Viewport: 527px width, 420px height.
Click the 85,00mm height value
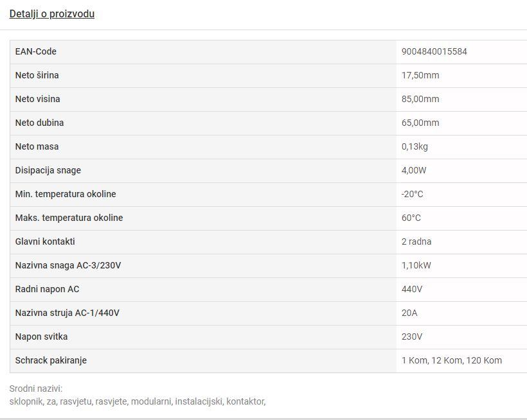pyautogui.click(x=420, y=99)
